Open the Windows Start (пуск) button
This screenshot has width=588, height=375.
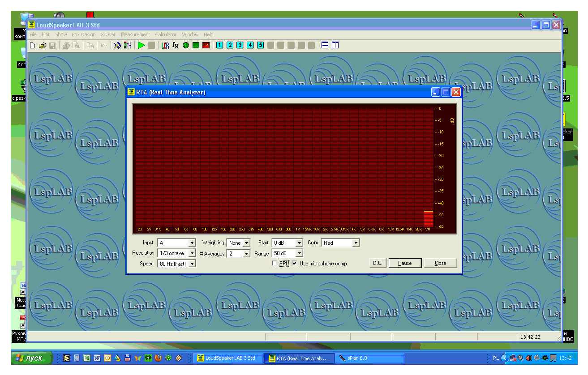[x=31, y=358]
